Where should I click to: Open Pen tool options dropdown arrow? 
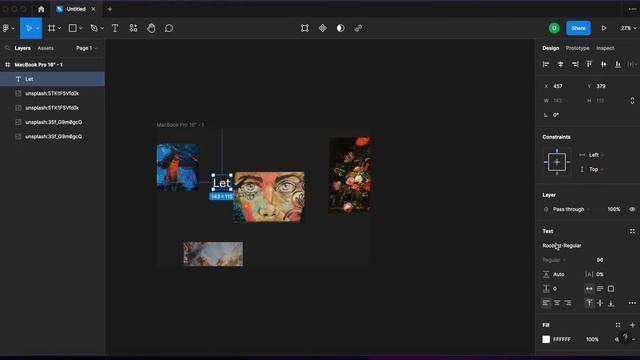tap(102, 28)
